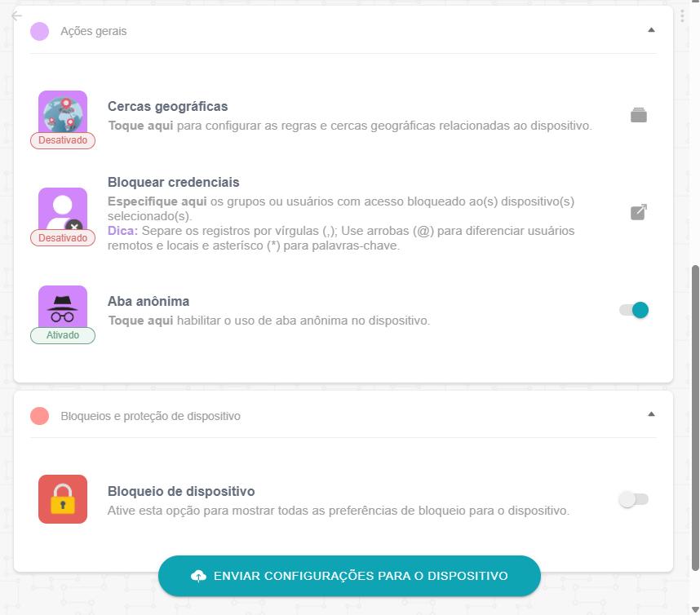The height and width of the screenshot is (615, 700).
Task: Open the three-dot options menu
Action: point(682,16)
